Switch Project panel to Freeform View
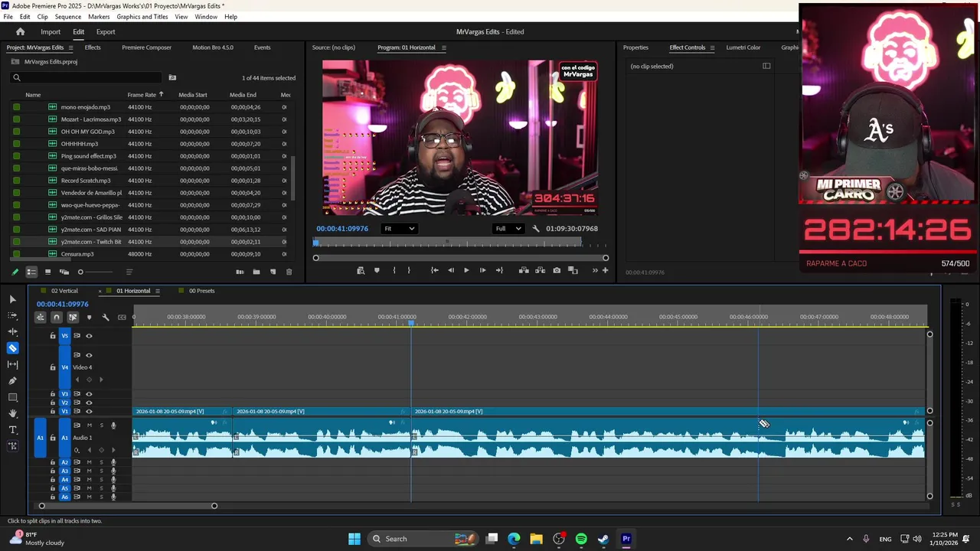The width and height of the screenshot is (980, 551). [x=64, y=272]
